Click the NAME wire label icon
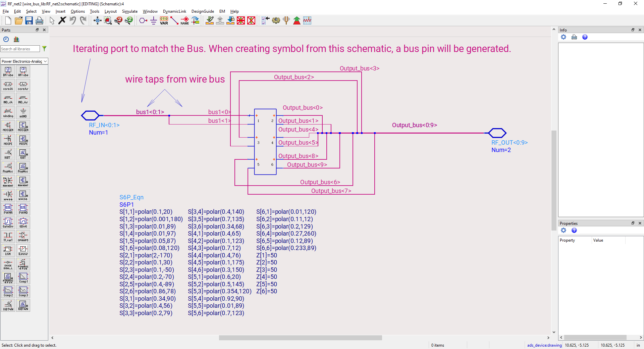Screen dimensions: 644x349 pyautogui.click(x=185, y=20)
